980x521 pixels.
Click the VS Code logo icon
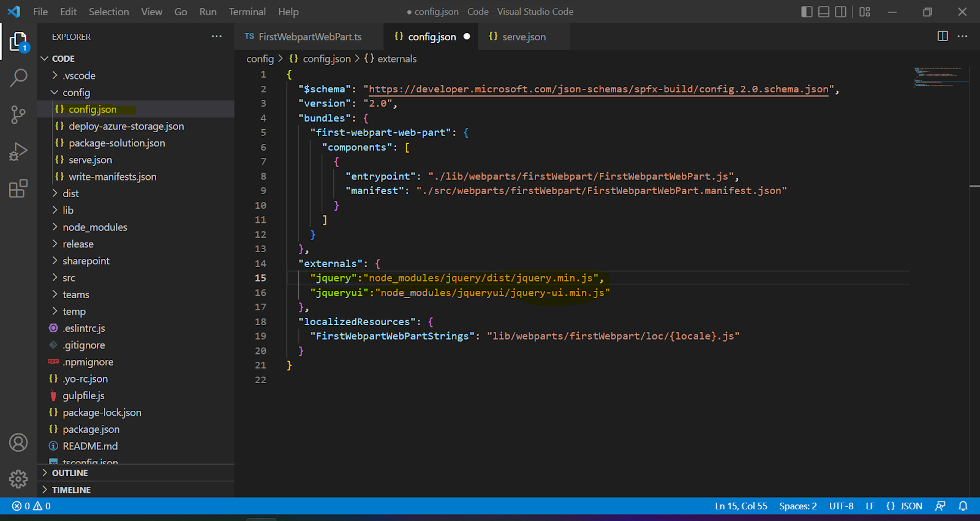click(x=13, y=12)
